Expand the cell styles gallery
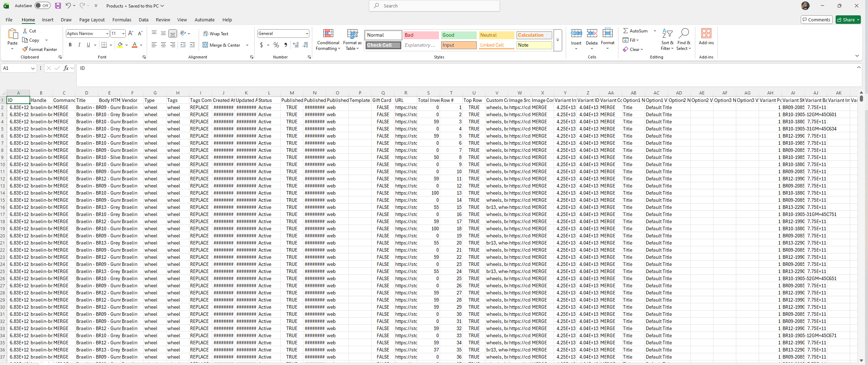The image size is (868, 365). pos(557,40)
